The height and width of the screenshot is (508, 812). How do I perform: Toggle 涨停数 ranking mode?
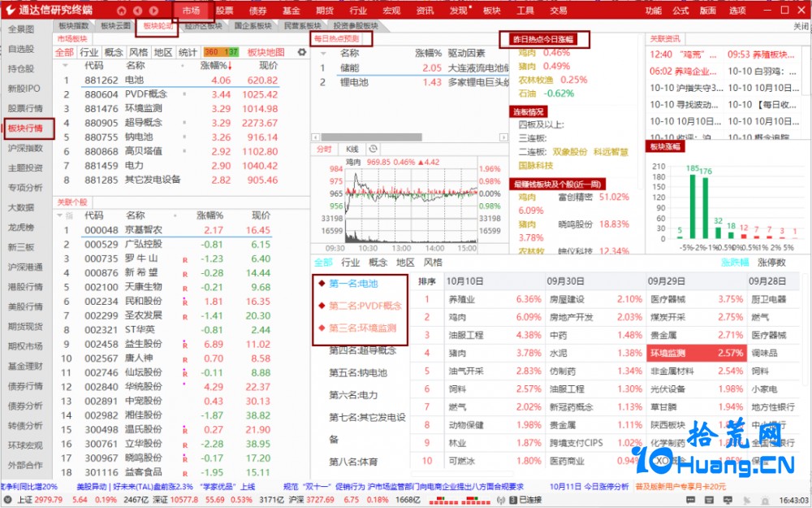(x=771, y=263)
